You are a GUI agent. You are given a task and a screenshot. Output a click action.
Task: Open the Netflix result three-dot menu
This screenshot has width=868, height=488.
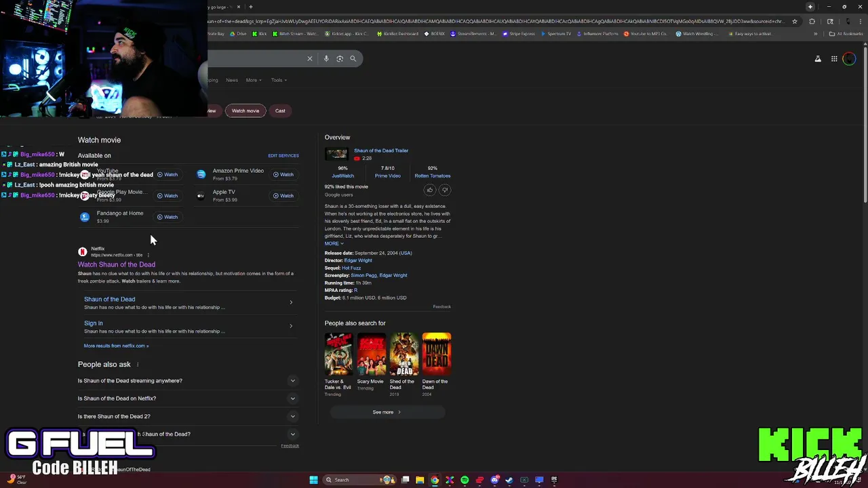[x=148, y=255]
